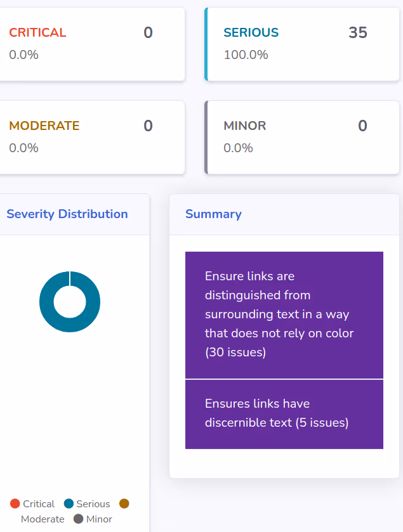Select the MINOR severity card
Screen dimensions: 403x532
click(303, 137)
